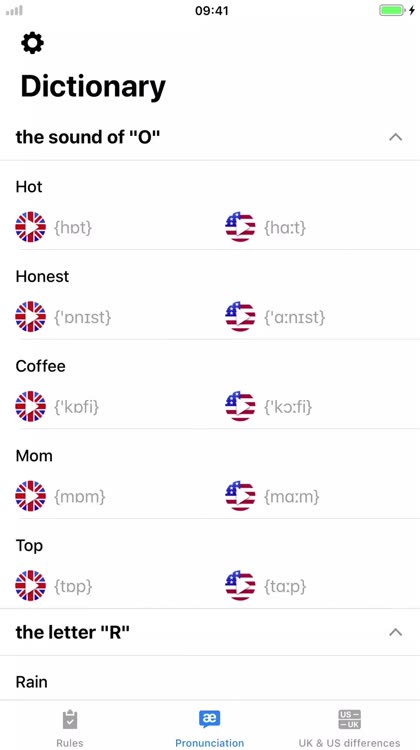Image resolution: width=420 pixels, height=750 pixels.
Task: Collapse the sound of "O" section
Action: pos(395,137)
